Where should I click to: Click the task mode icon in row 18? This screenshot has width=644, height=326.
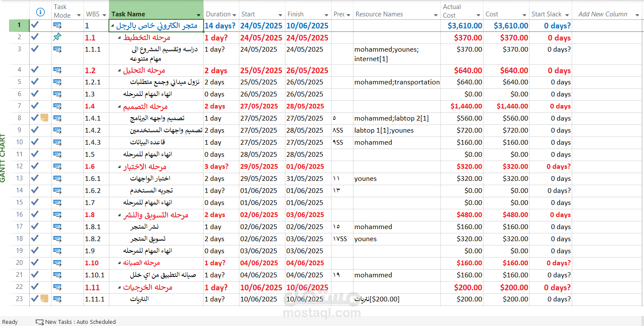pyautogui.click(x=57, y=239)
